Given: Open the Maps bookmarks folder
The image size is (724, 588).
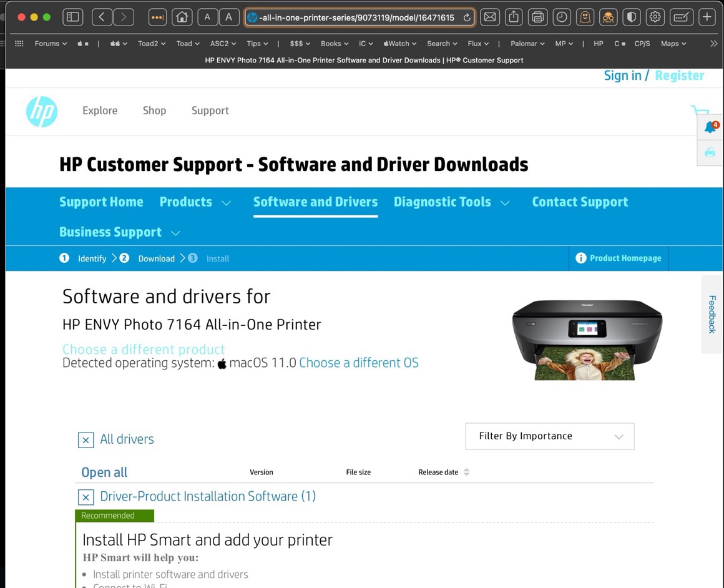Looking at the screenshot, I should point(673,44).
